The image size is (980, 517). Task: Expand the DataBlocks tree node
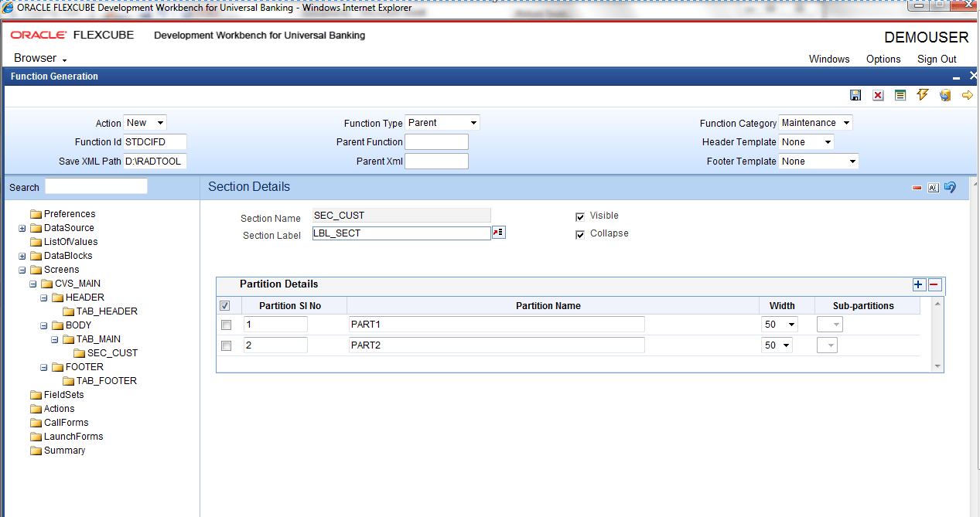point(22,257)
